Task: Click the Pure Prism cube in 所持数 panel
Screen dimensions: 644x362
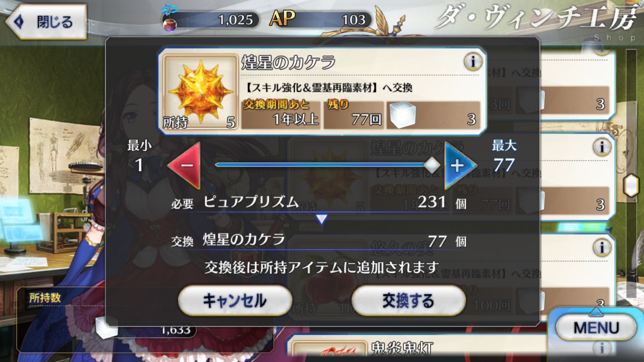Action: (x=107, y=328)
